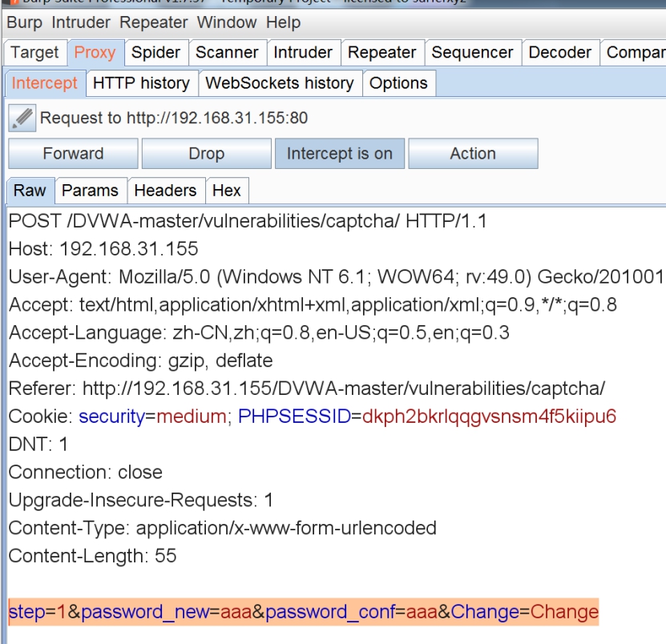Drop the intercepted request
The image size is (666, 644).
(x=207, y=154)
